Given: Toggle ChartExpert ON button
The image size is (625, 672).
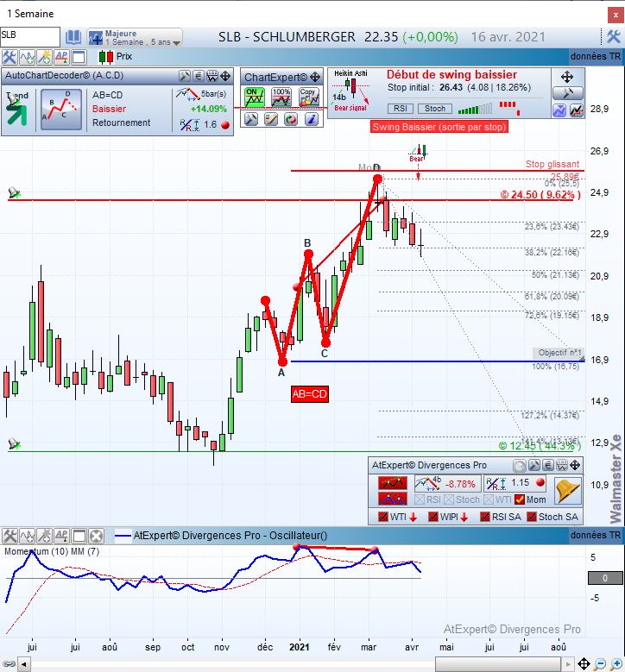Looking at the screenshot, I should (x=255, y=97).
